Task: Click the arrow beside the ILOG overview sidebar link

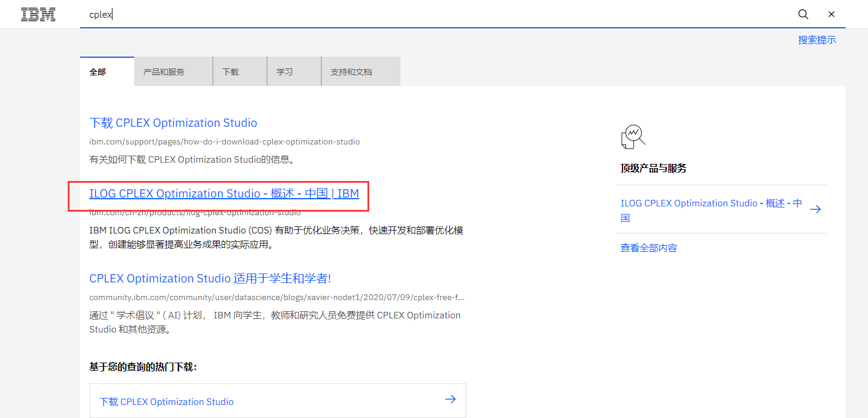Action: (816, 209)
